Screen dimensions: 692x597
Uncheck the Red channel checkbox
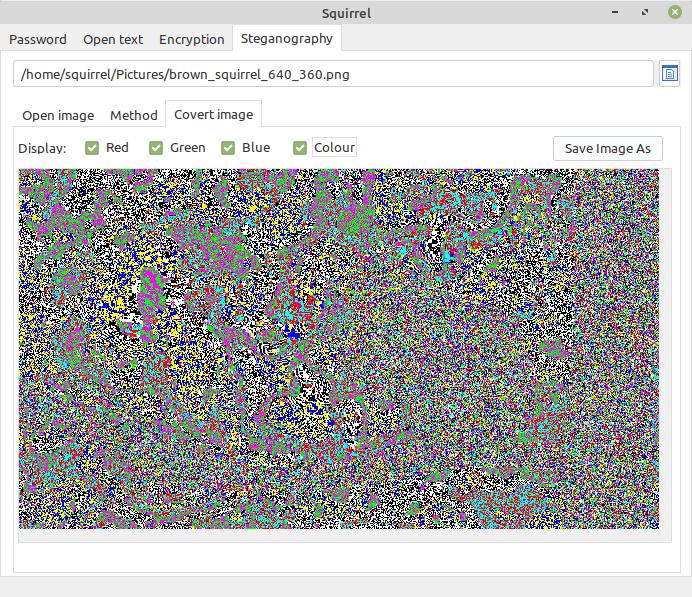92,148
